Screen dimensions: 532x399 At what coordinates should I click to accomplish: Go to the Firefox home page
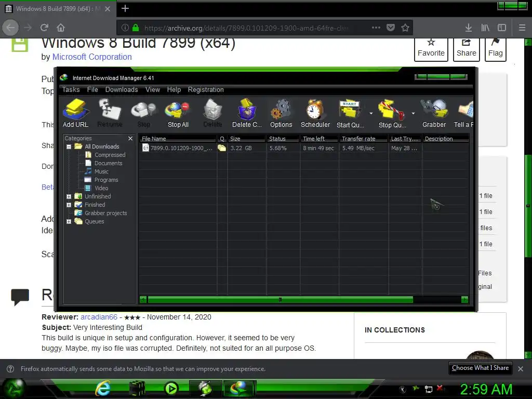(61, 28)
